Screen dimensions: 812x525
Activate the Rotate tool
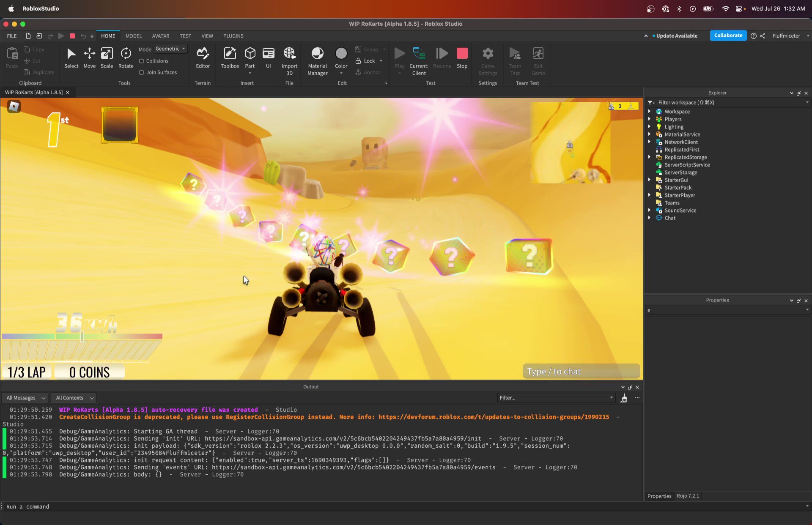(126, 57)
